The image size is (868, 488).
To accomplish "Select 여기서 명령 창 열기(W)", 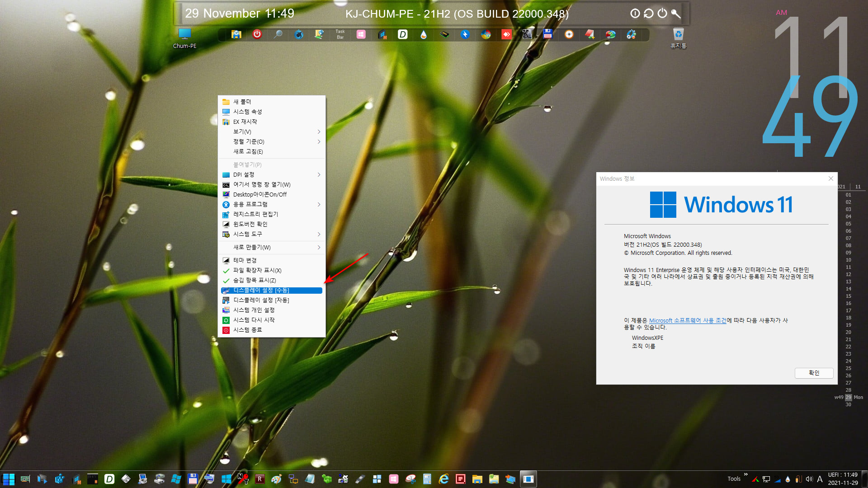I will point(271,184).
